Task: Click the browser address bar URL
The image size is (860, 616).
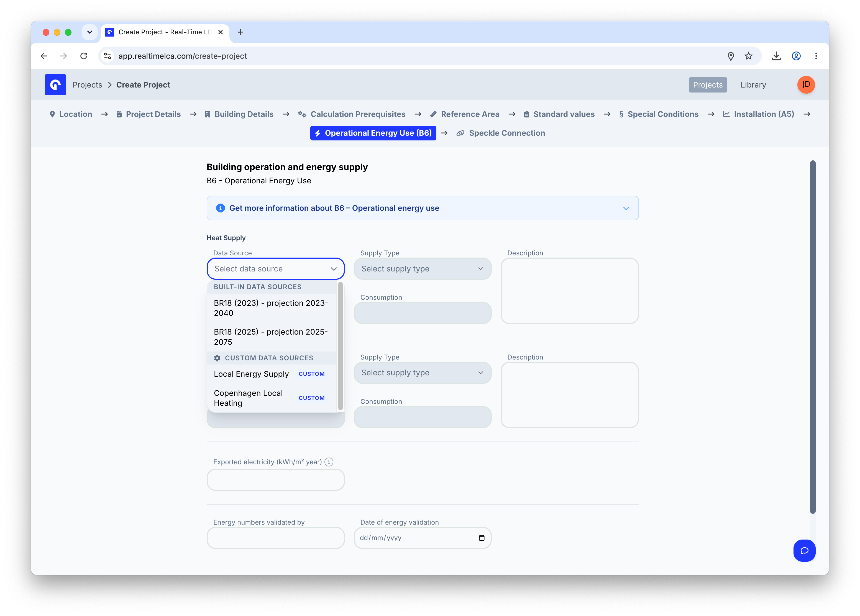Action: coord(182,56)
